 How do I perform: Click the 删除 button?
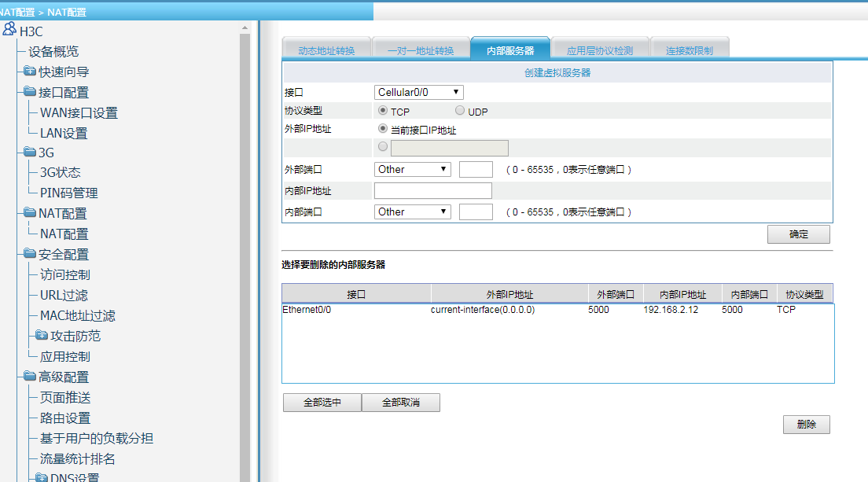tap(806, 425)
